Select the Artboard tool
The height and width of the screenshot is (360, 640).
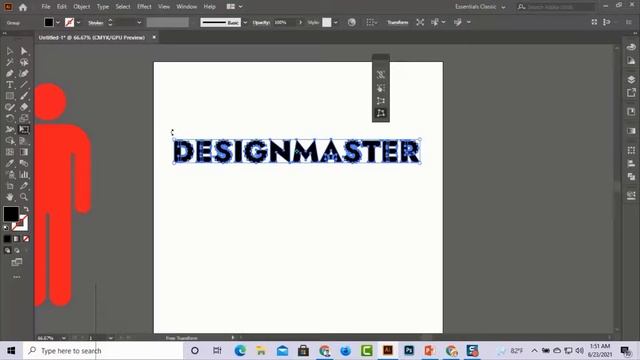click(9, 186)
